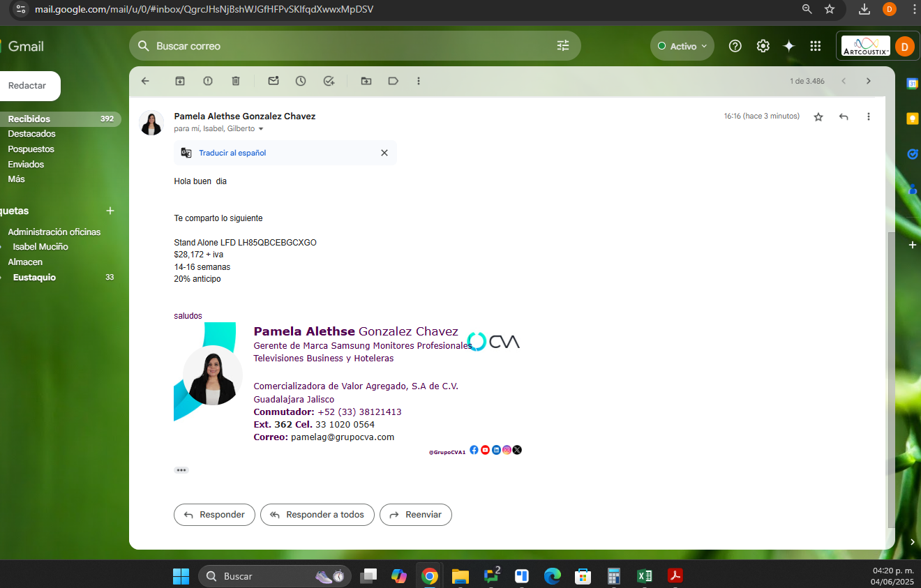Viewport: 921px width, 588px height.
Task: Report this message as spam
Action: [x=208, y=81]
